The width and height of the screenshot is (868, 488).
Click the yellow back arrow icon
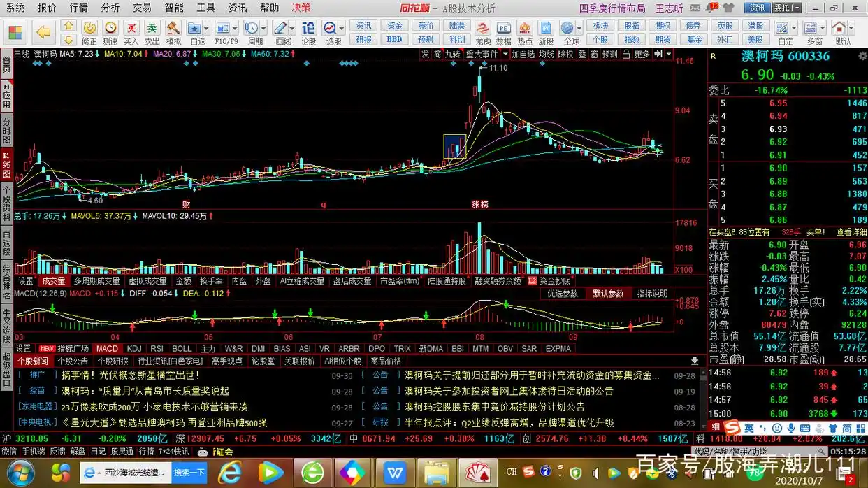(44, 32)
